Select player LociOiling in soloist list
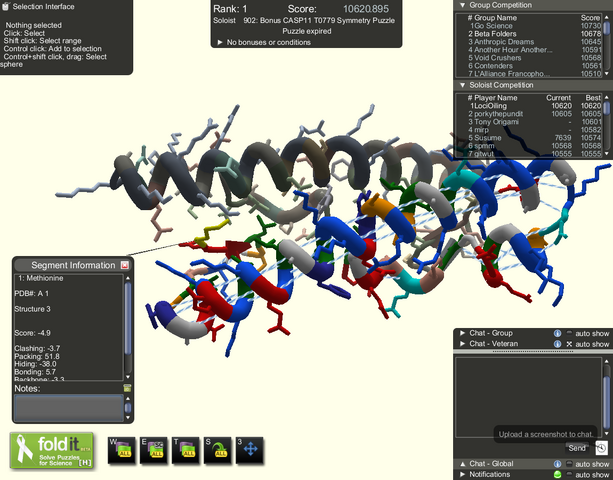This screenshot has height=480, width=613. [534, 106]
